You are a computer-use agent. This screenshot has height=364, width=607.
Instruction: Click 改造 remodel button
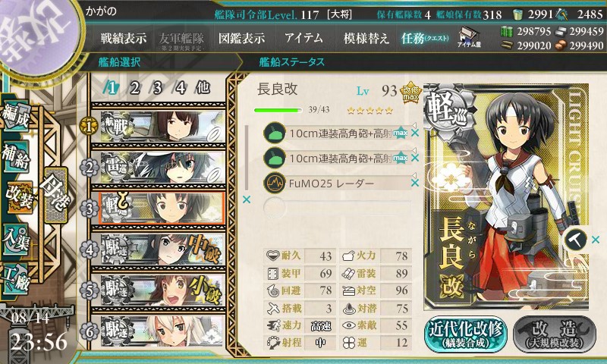tap(555, 334)
